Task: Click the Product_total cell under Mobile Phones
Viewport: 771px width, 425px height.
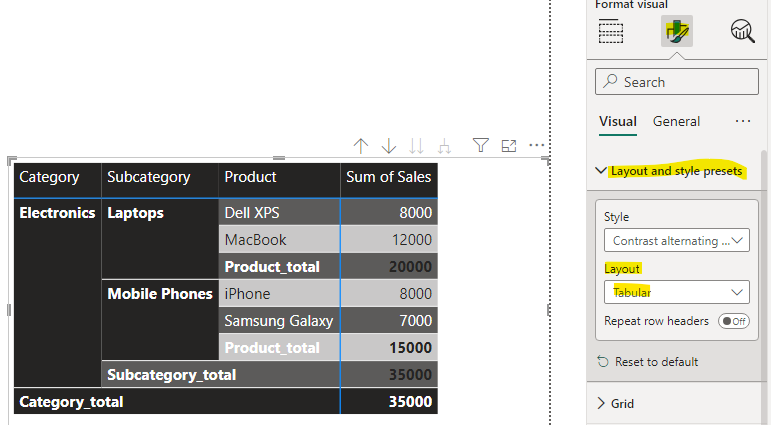Action: pyautogui.click(x=279, y=348)
